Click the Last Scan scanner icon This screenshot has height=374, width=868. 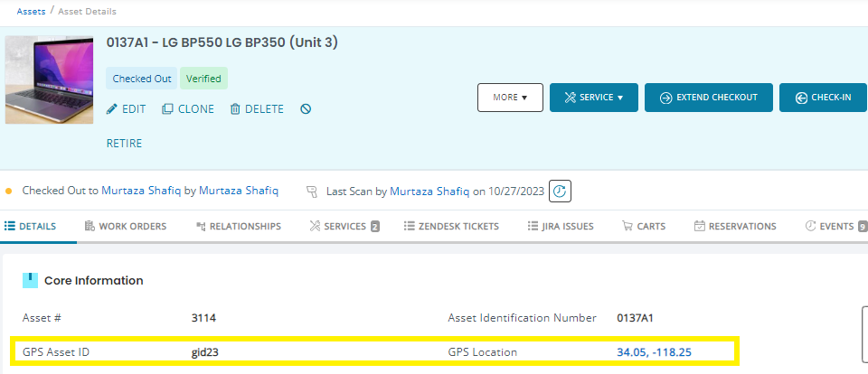click(312, 192)
